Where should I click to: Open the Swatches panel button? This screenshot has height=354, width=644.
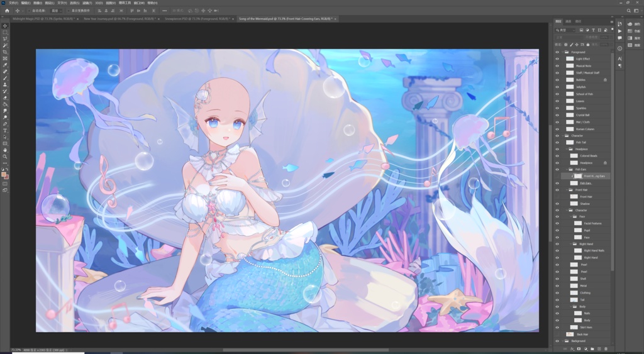pos(634,31)
